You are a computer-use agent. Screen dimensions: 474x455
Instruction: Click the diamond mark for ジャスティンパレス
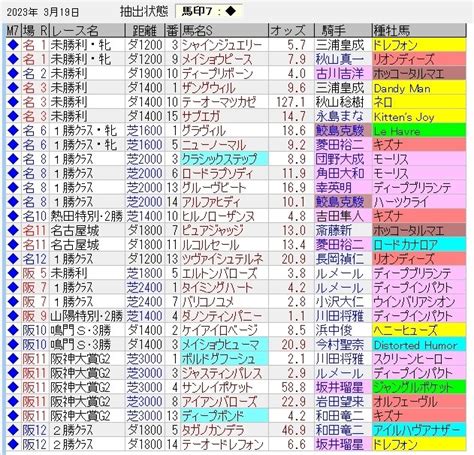pyautogui.click(x=13, y=373)
